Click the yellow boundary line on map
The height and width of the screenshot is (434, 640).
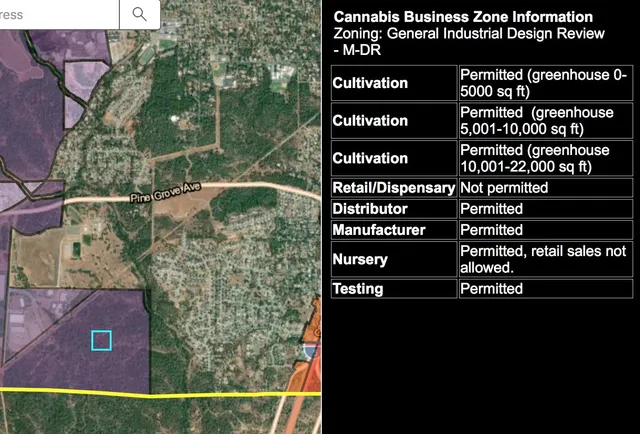pyautogui.click(x=200, y=394)
